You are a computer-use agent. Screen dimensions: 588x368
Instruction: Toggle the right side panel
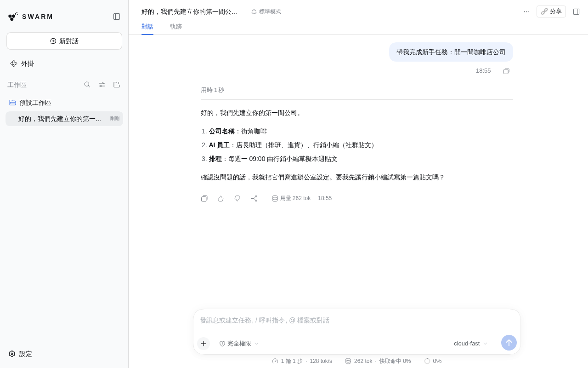(576, 11)
